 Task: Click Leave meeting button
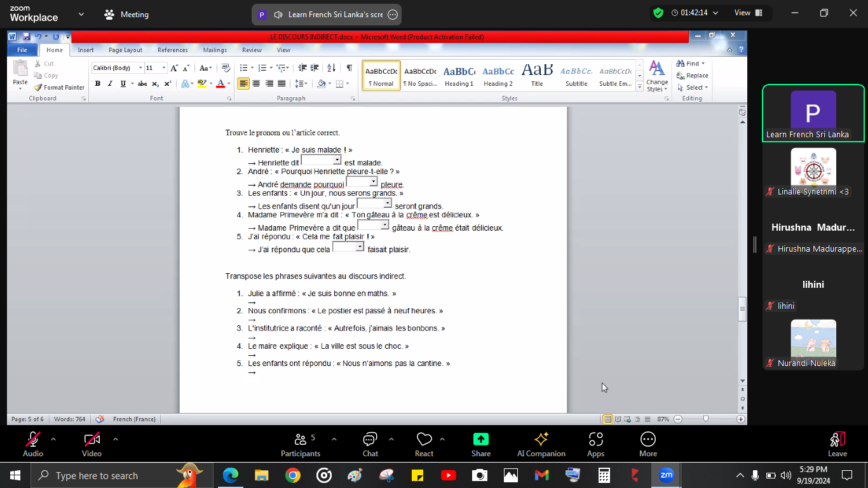click(837, 445)
